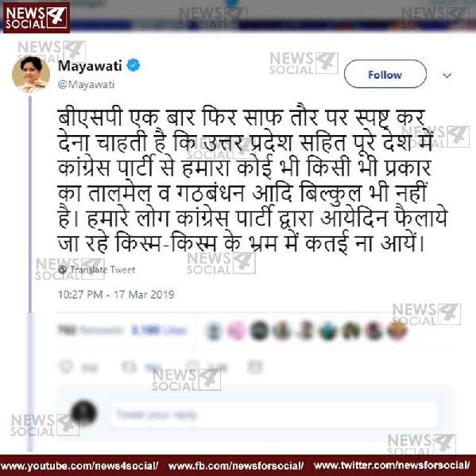This screenshot has width=476, height=476.
Task: Expand the chevron menu beside Follow
Action: pos(447,75)
